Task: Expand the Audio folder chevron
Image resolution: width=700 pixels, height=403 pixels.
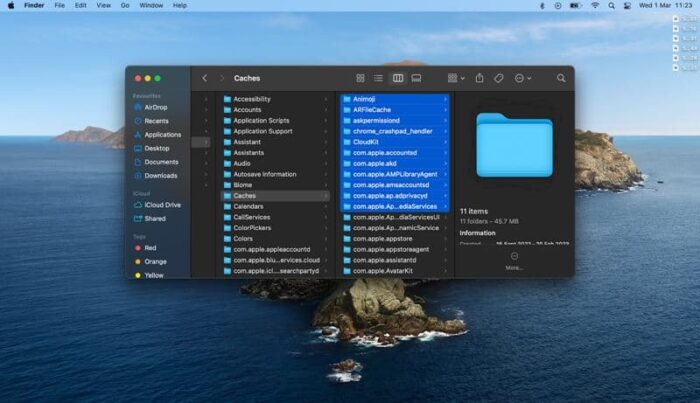Action: pyautogui.click(x=326, y=163)
